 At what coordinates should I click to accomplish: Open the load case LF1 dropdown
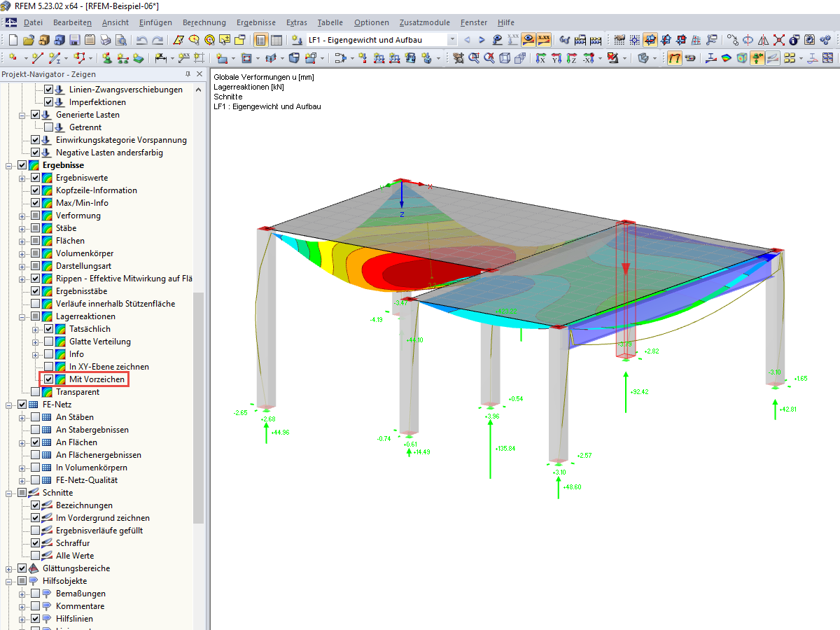point(452,40)
